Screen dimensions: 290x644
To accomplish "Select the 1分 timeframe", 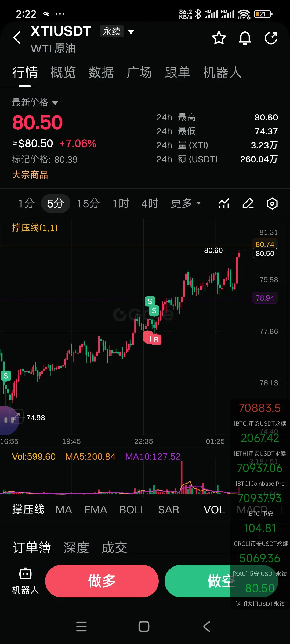I will (x=26, y=203).
